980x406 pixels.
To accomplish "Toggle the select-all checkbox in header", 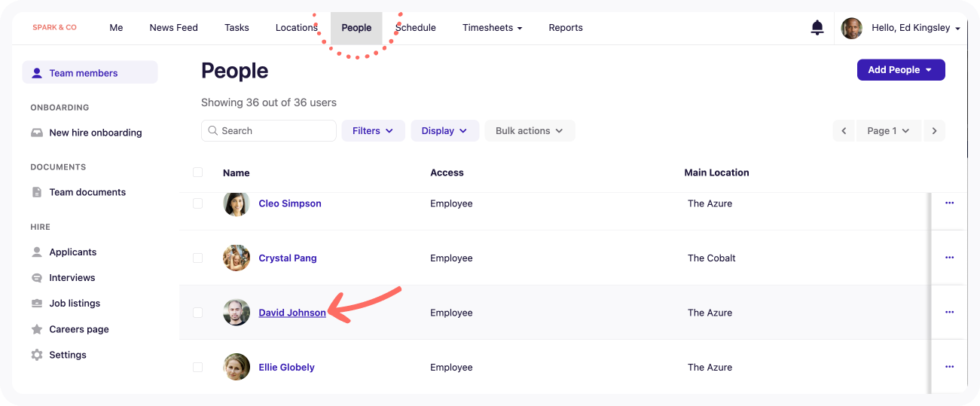I will (x=198, y=172).
